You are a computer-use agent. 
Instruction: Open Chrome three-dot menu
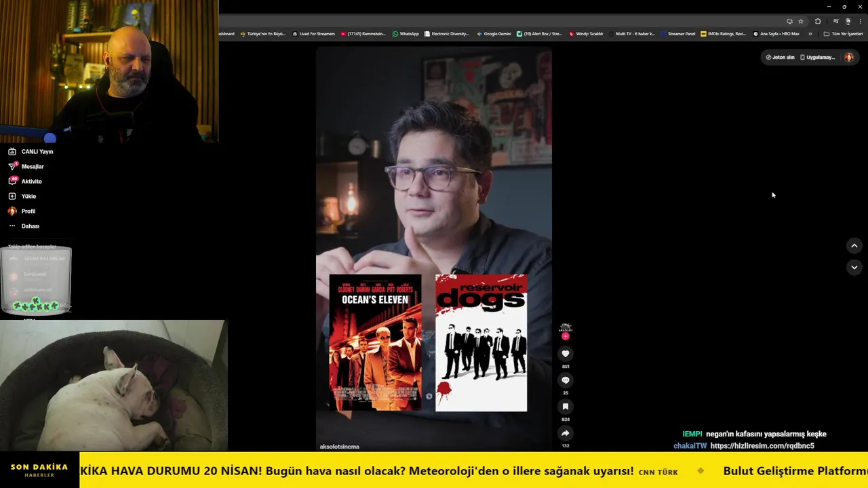pos(860,21)
